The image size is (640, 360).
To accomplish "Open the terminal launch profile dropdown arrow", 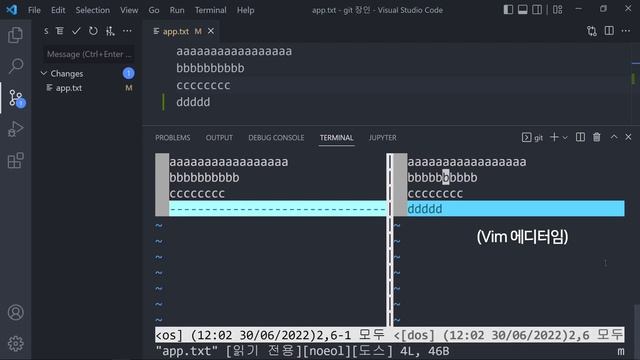I will point(565,138).
